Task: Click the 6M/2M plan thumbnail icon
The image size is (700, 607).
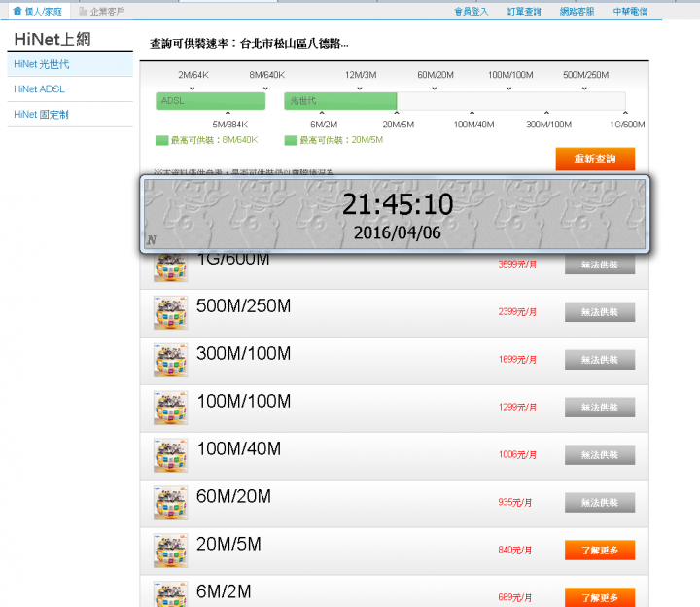Action: 170,594
